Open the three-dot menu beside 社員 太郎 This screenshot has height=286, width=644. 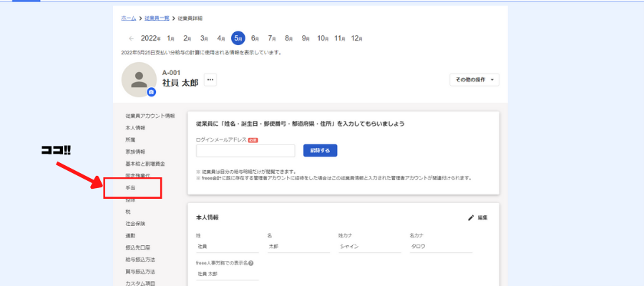click(x=210, y=80)
